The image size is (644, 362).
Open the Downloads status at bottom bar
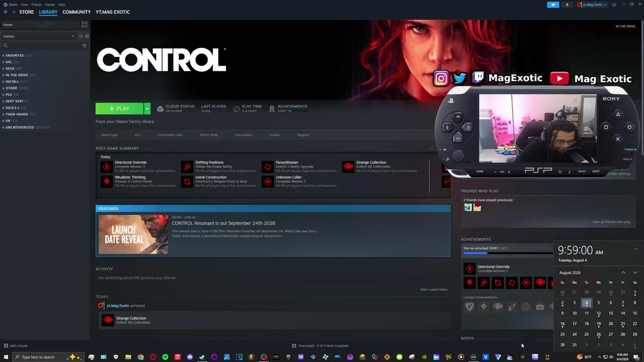click(320, 346)
